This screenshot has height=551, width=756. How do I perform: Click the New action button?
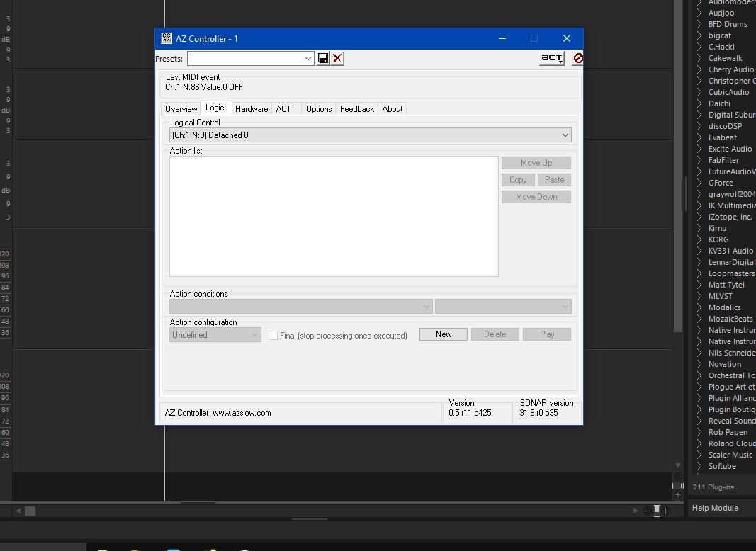pyautogui.click(x=444, y=334)
